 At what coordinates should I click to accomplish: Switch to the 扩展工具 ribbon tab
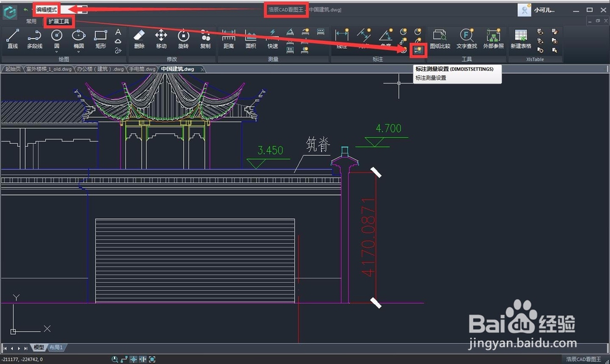pyautogui.click(x=59, y=21)
